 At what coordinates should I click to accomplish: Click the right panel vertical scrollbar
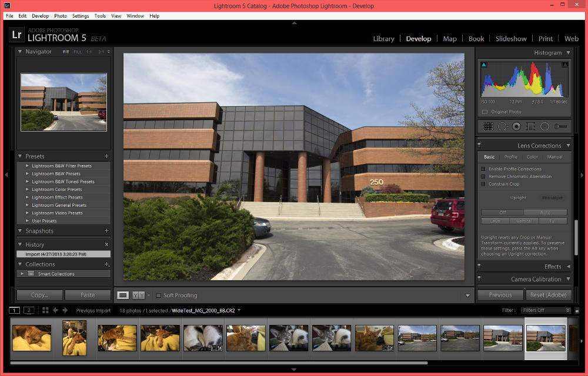pos(576,237)
